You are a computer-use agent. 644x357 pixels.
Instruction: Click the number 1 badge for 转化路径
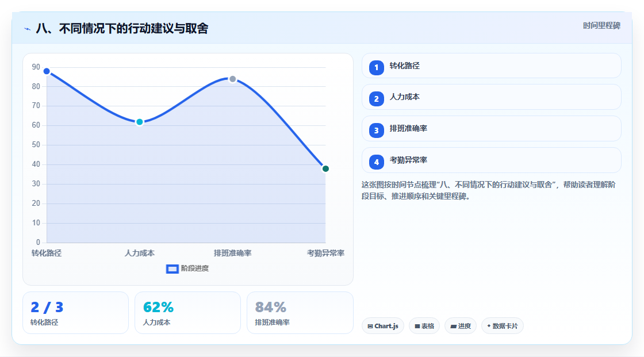(376, 68)
